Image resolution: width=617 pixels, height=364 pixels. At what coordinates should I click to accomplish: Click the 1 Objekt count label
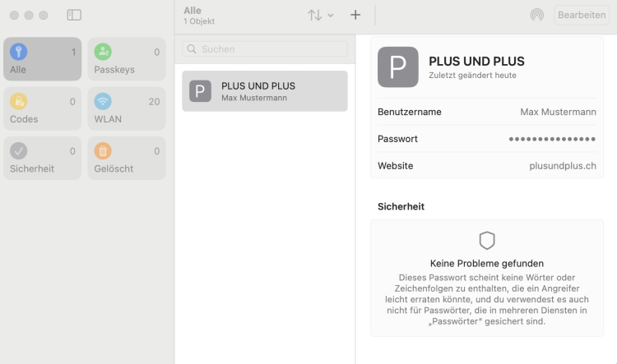[199, 21]
